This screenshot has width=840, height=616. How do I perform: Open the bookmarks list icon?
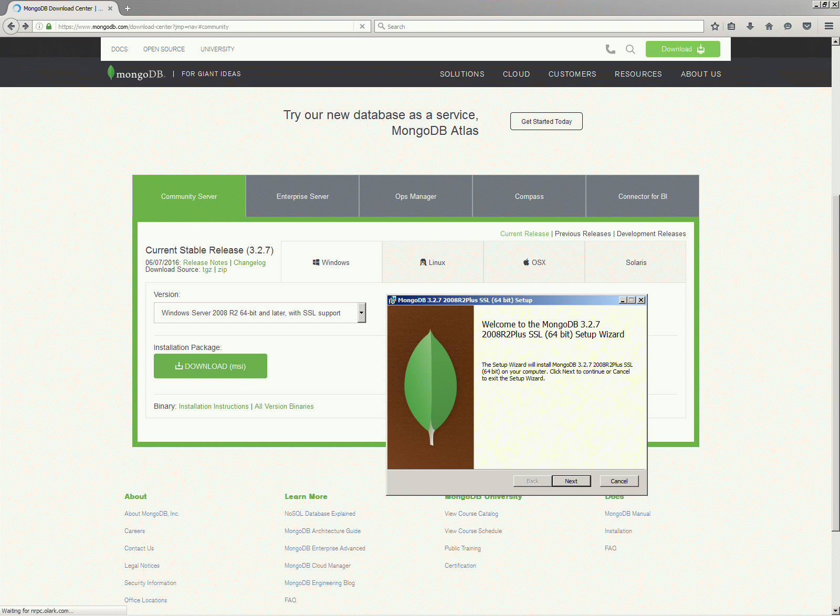731,26
